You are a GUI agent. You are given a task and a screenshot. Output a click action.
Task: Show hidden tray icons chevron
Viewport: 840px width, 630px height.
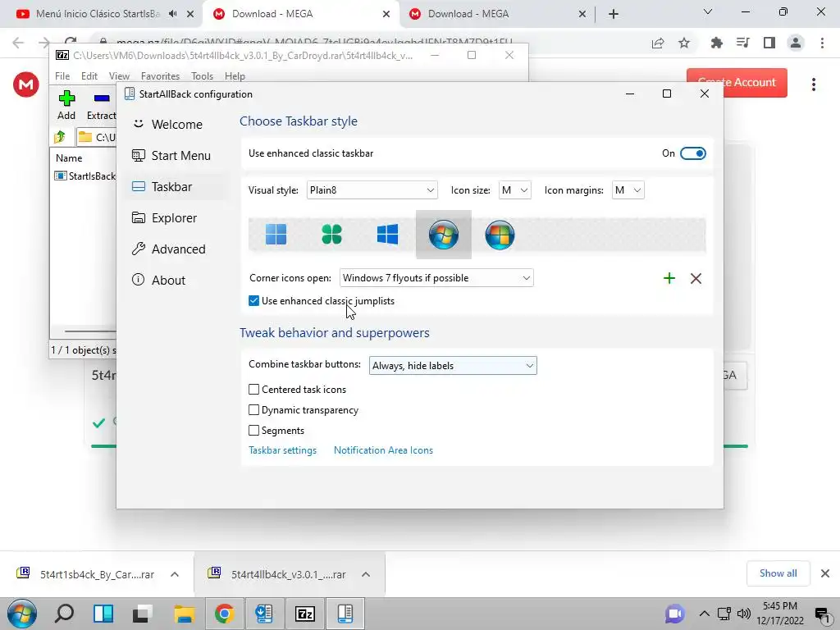click(705, 614)
